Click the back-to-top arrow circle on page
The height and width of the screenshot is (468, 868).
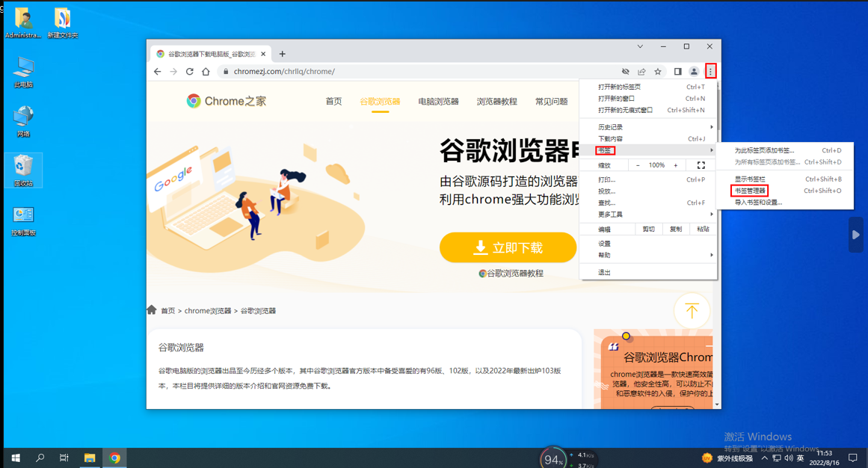tap(692, 310)
